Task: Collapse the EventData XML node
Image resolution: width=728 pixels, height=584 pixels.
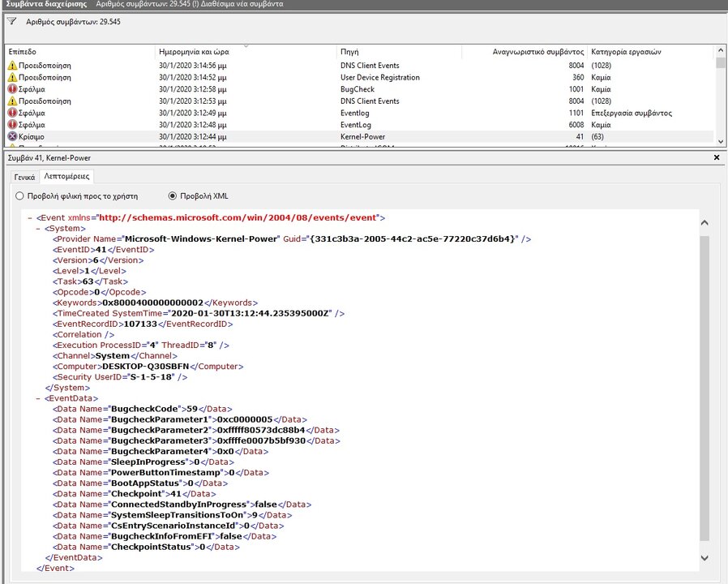Action: click(38, 398)
